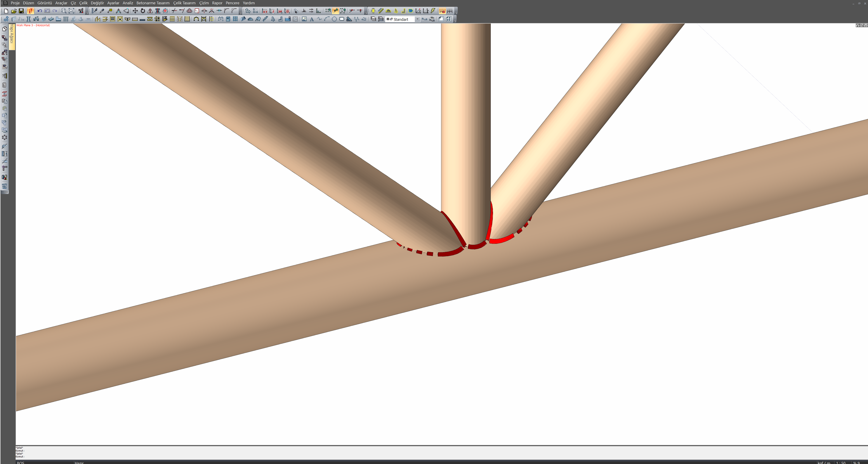Toggle the highlighted orange arrows mode button

(30, 11)
